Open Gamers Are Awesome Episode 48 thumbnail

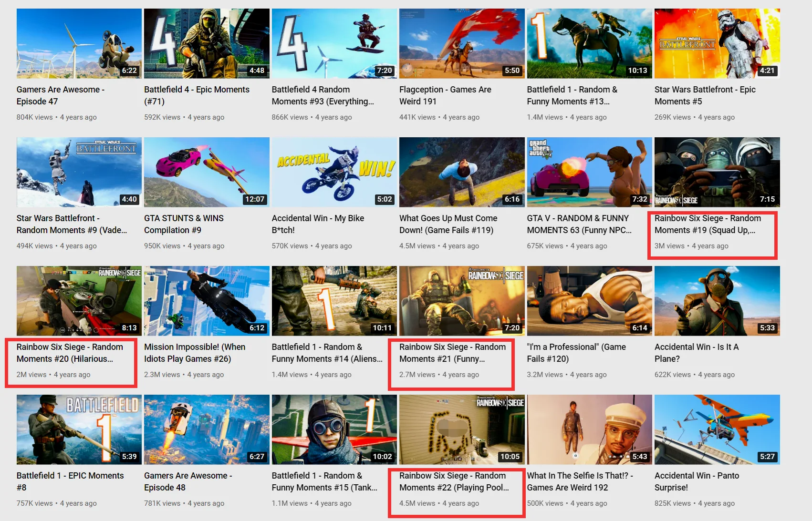coord(207,429)
